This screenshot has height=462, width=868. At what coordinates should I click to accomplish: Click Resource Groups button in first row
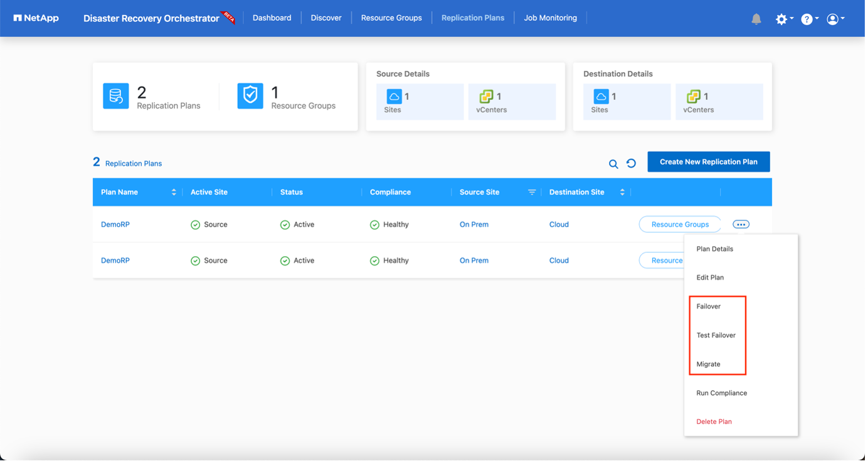[680, 224]
